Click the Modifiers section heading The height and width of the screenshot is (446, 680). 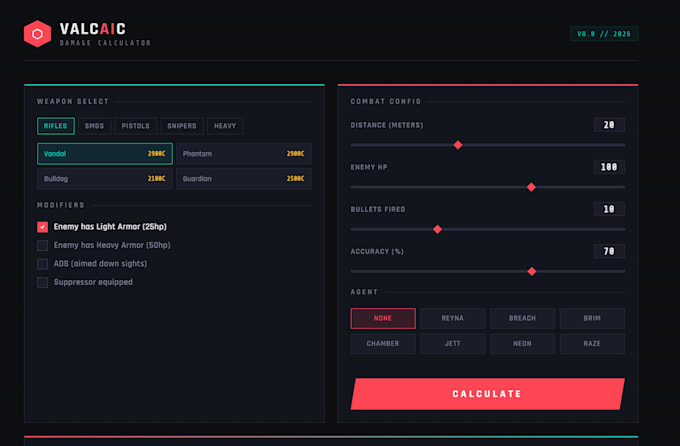[61, 205]
